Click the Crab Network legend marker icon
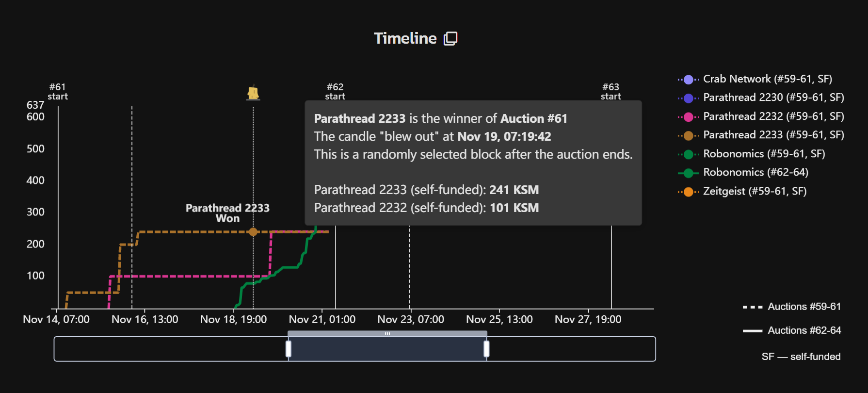 (x=688, y=80)
